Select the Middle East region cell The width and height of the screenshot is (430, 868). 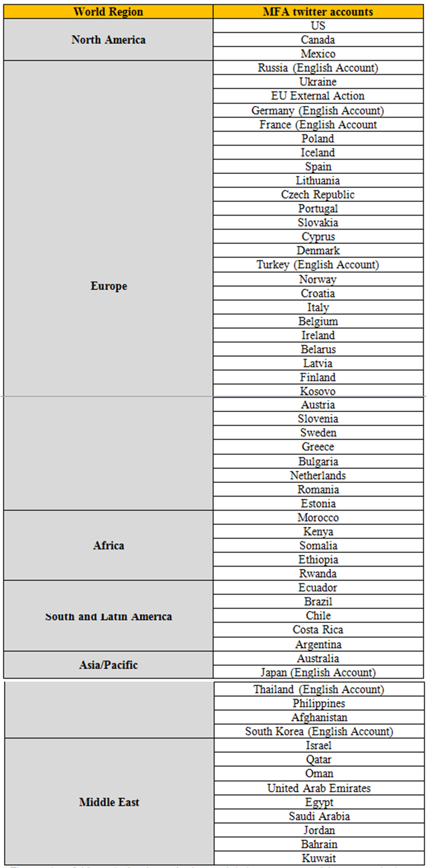pos(109,802)
